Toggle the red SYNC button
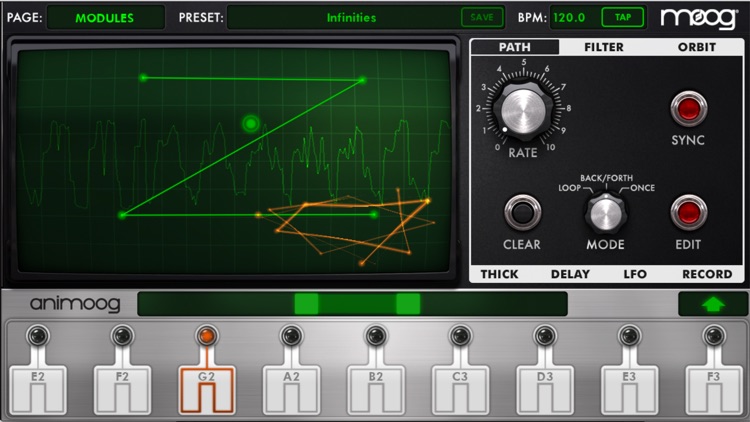Image resolution: width=750 pixels, height=422 pixels. click(x=688, y=109)
